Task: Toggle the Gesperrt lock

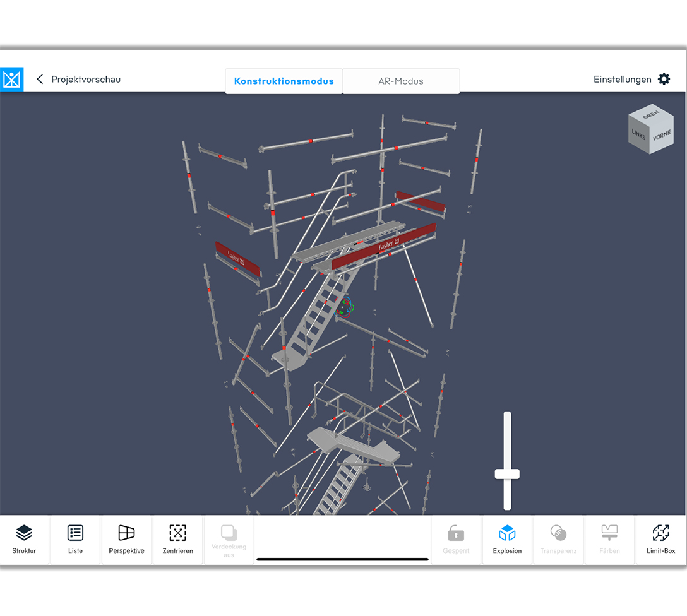Action: point(456,540)
